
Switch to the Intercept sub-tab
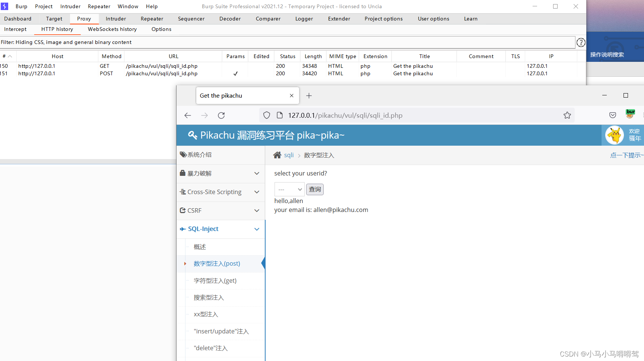pyautogui.click(x=15, y=29)
